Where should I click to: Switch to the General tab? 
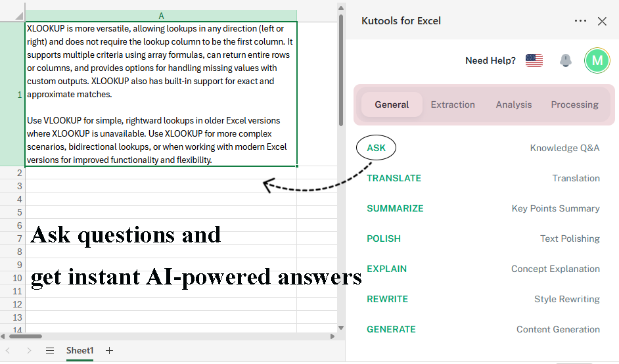tap(392, 104)
